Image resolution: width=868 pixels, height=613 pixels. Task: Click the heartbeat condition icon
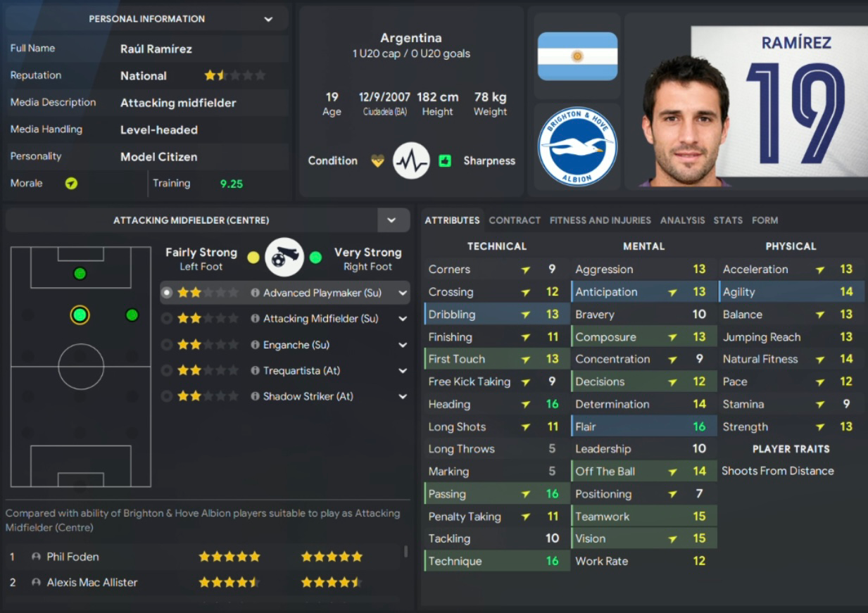point(411,160)
